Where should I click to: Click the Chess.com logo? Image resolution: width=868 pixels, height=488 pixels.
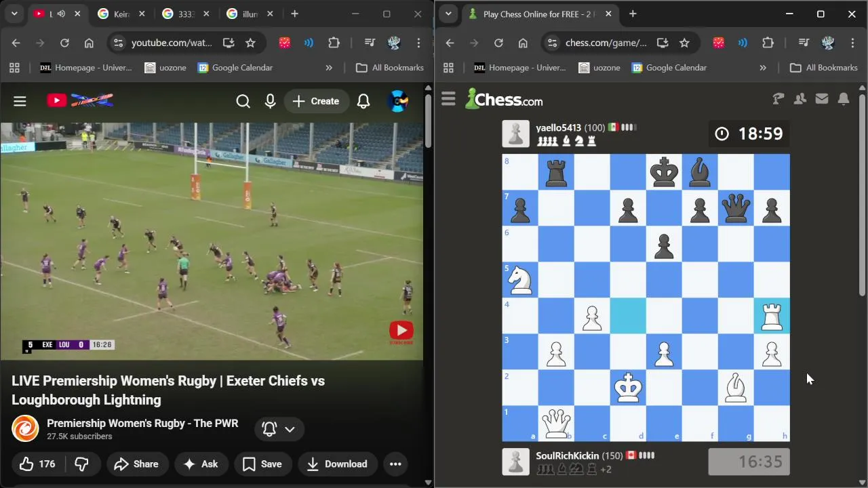tap(504, 99)
